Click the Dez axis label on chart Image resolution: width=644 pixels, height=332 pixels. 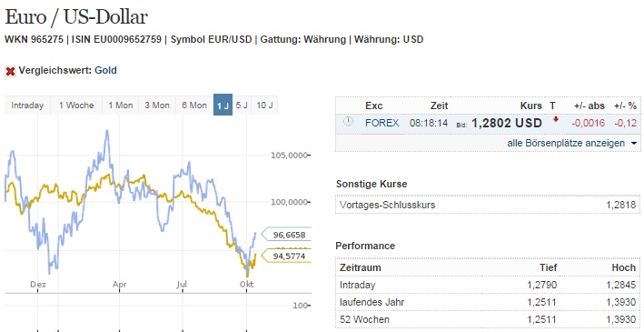pyautogui.click(x=38, y=284)
